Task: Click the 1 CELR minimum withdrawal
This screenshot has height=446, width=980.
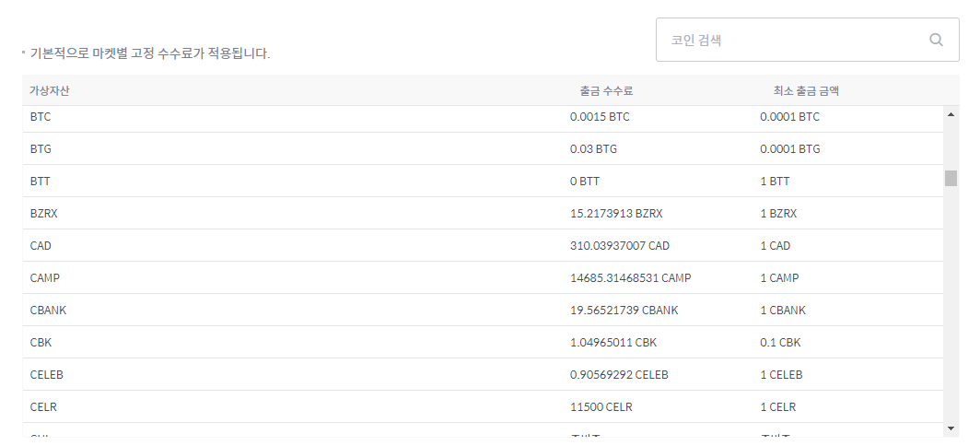Action: (778, 407)
